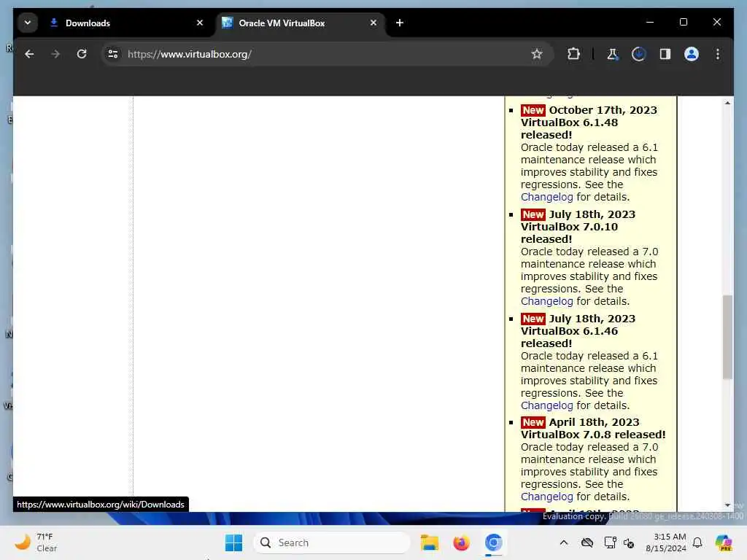
Task: Go back to the previous page
Action: (x=29, y=54)
